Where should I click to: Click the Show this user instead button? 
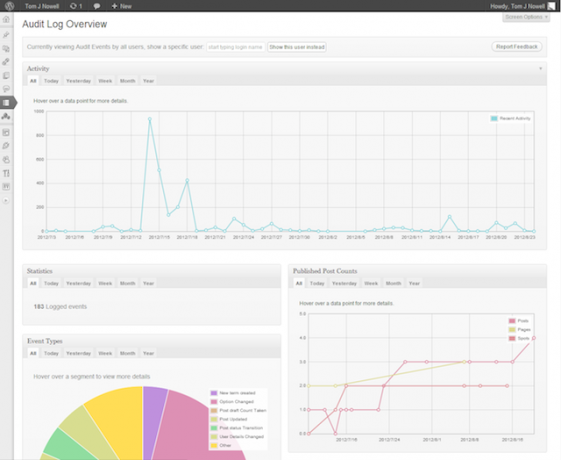[x=297, y=47]
